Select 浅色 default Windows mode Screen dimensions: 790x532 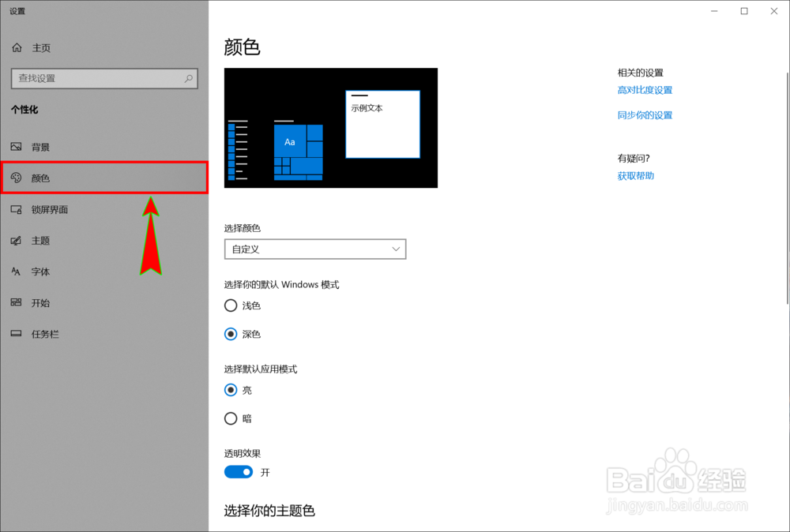click(230, 305)
